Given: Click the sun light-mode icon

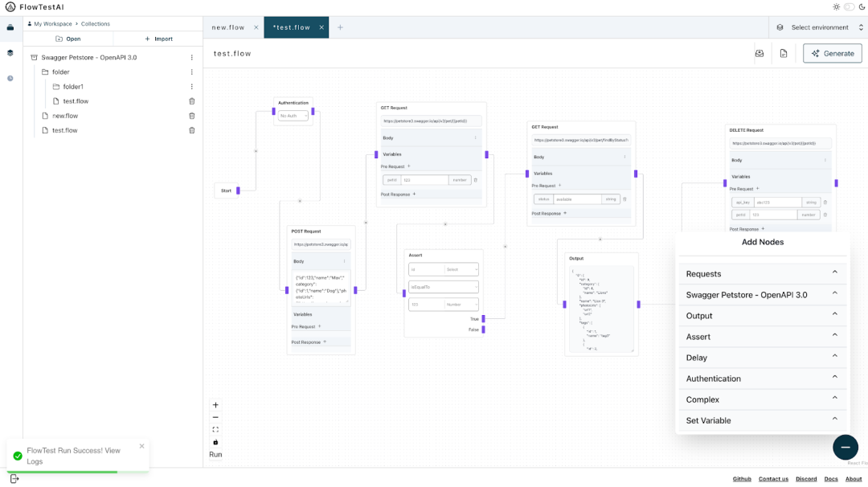Looking at the screenshot, I should (x=836, y=7).
